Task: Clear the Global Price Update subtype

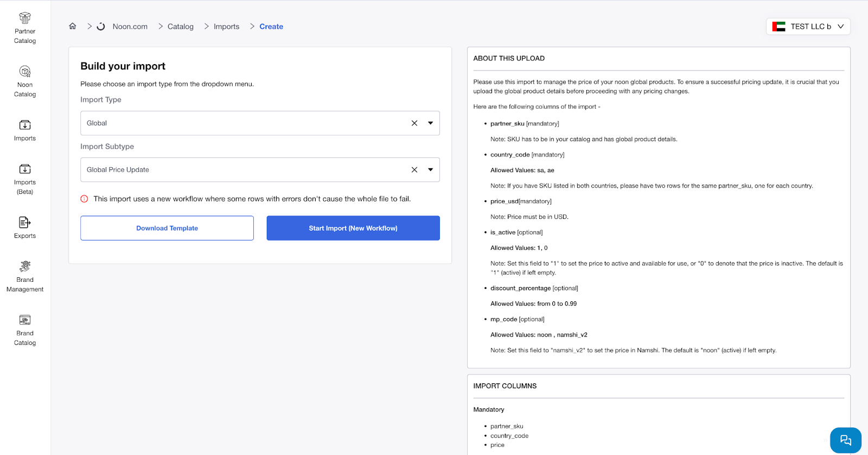Action: [414, 170]
